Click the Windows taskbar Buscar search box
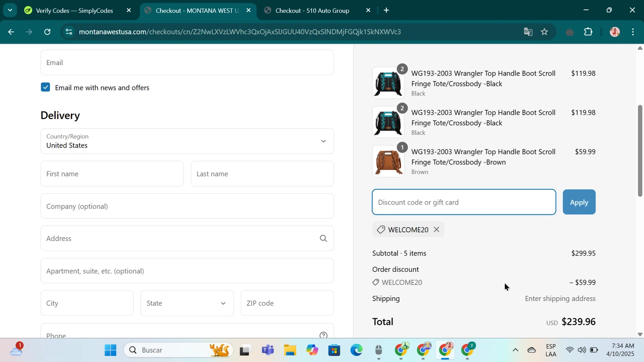Image resolution: width=644 pixels, height=362 pixels. (179, 350)
